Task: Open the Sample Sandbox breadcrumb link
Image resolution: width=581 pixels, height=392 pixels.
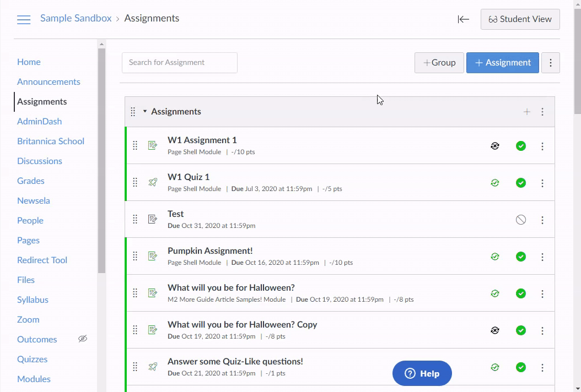Action: coord(76,18)
